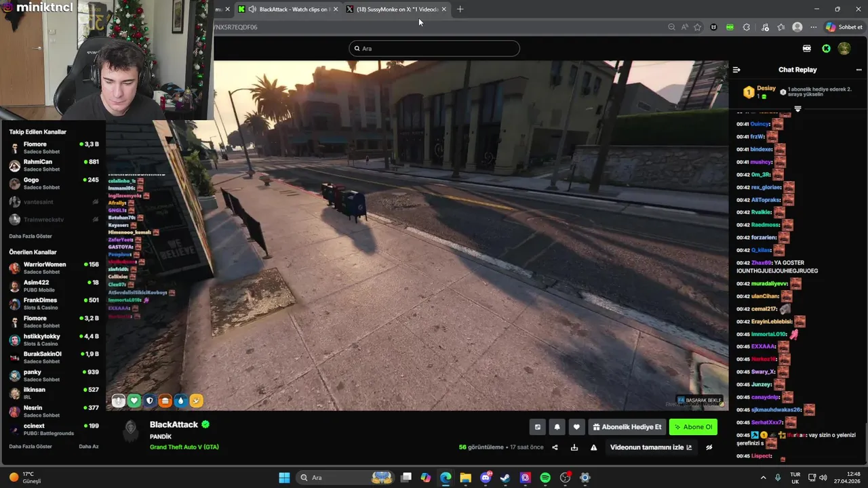The image size is (868, 488).
Task: Open BurakSakinOl channel in sidebar
Action: (54, 357)
